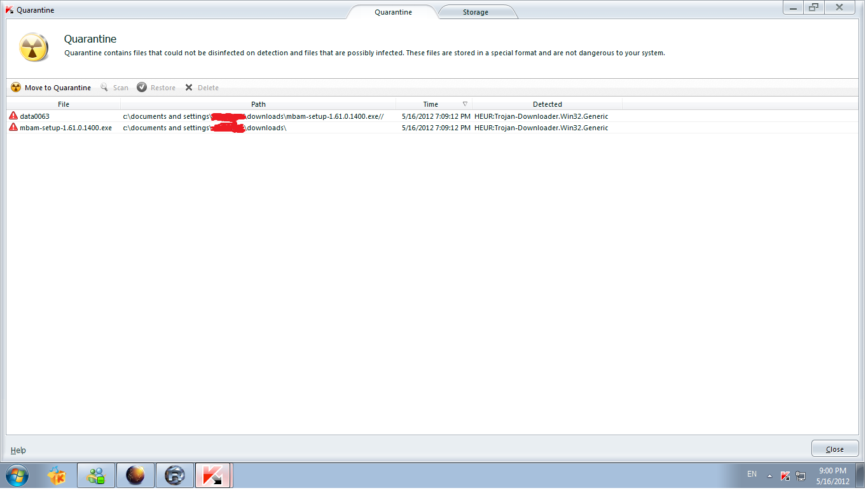Click the Close button at bottom right
This screenshot has height=495, width=868.
pyautogui.click(x=835, y=449)
